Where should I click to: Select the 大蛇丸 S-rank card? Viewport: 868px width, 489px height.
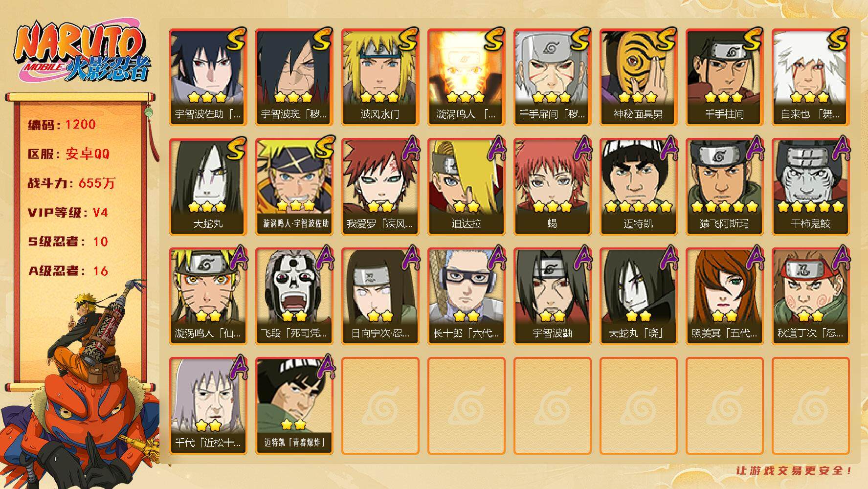pos(208,186)
